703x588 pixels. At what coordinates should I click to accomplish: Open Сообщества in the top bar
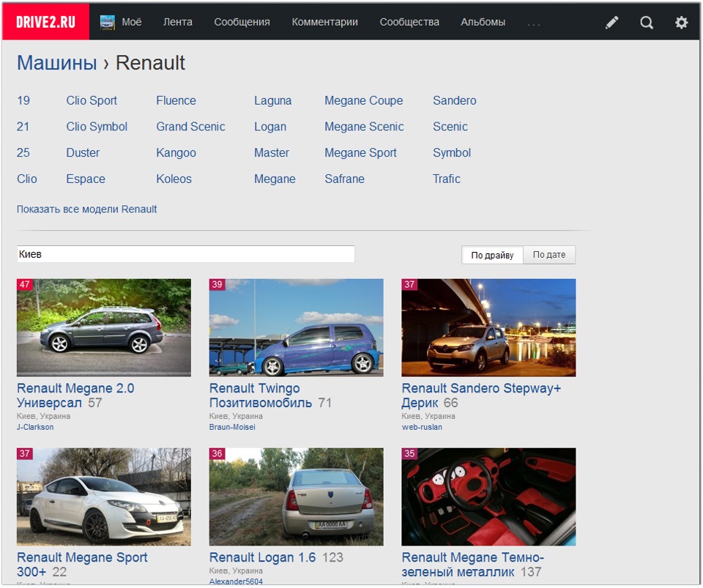409,22
